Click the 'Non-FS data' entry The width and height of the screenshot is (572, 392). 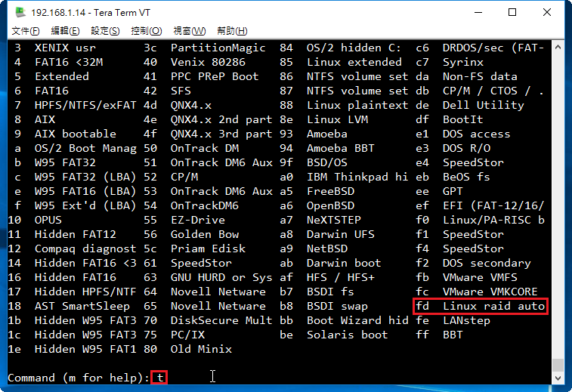[480, 76]
